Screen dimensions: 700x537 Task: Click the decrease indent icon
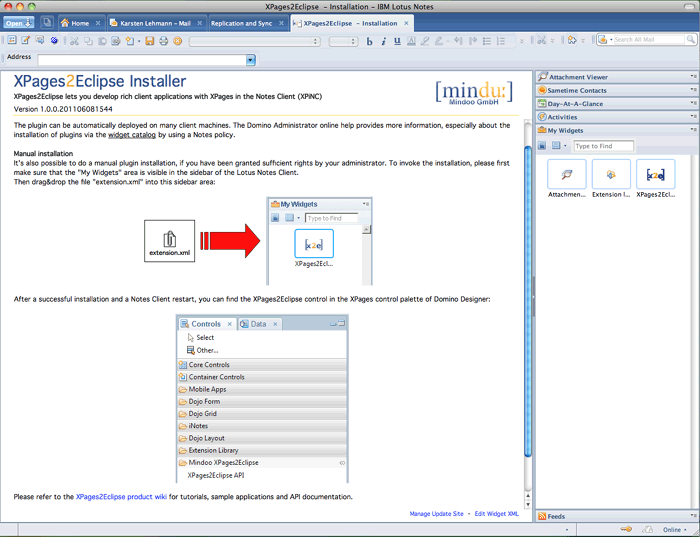pyautogui.click(x=458, y=41)
